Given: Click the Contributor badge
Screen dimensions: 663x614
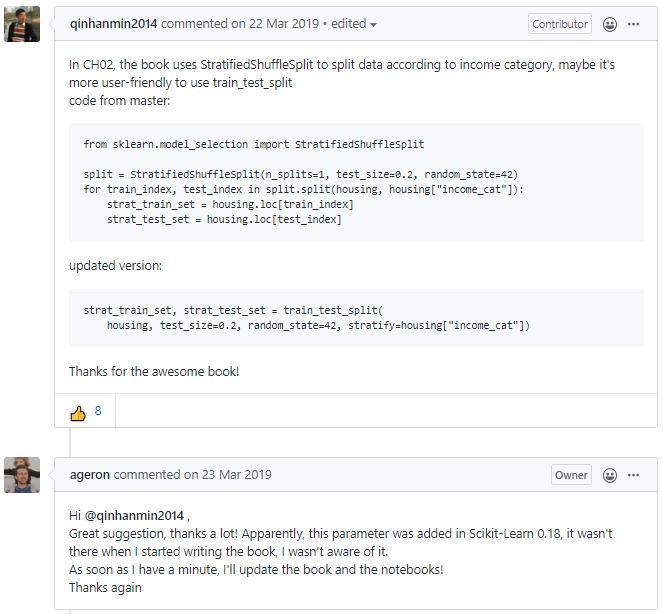Looking at the screenshot, I should click(559, 24).
